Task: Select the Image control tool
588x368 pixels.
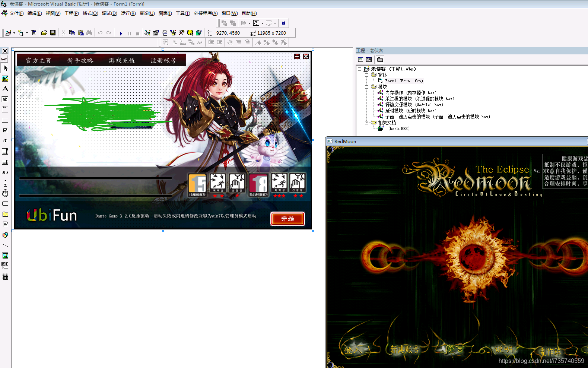Action: tap(5, 256)
